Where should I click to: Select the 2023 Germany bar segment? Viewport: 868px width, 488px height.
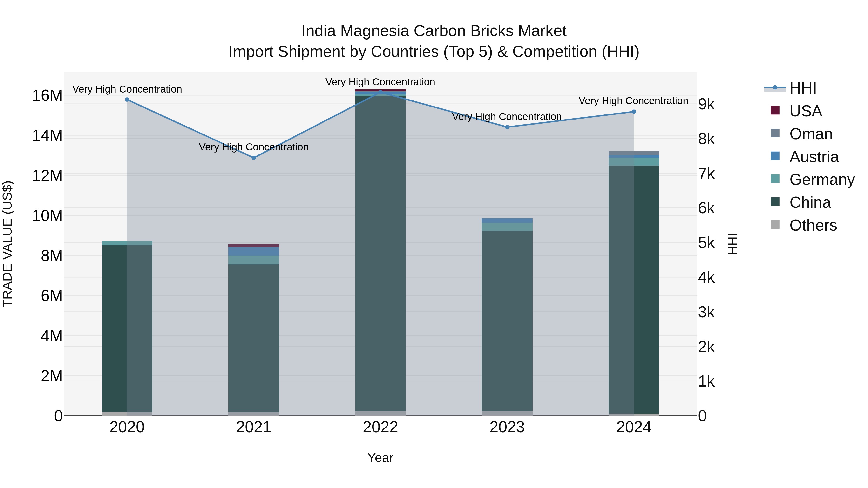[507, 227]
